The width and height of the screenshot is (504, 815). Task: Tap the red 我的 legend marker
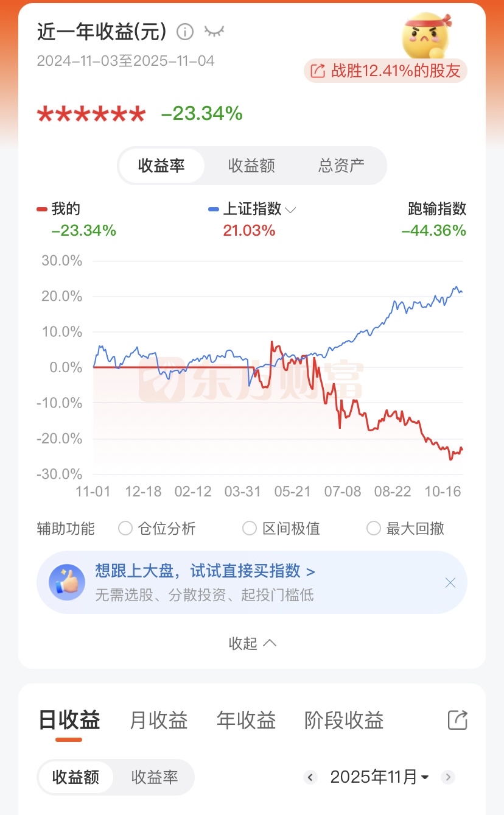pyautogui.click(x=42, y=210)
